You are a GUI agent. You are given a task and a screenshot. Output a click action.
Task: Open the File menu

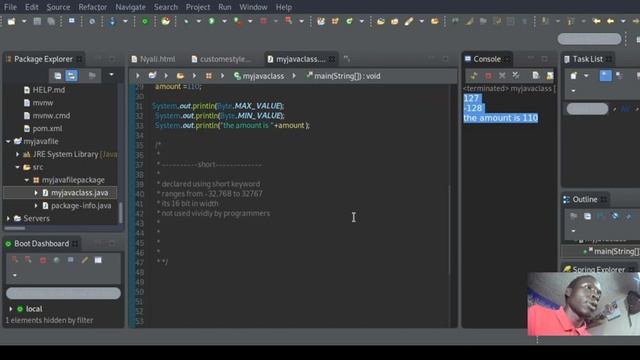coord(10,7)
